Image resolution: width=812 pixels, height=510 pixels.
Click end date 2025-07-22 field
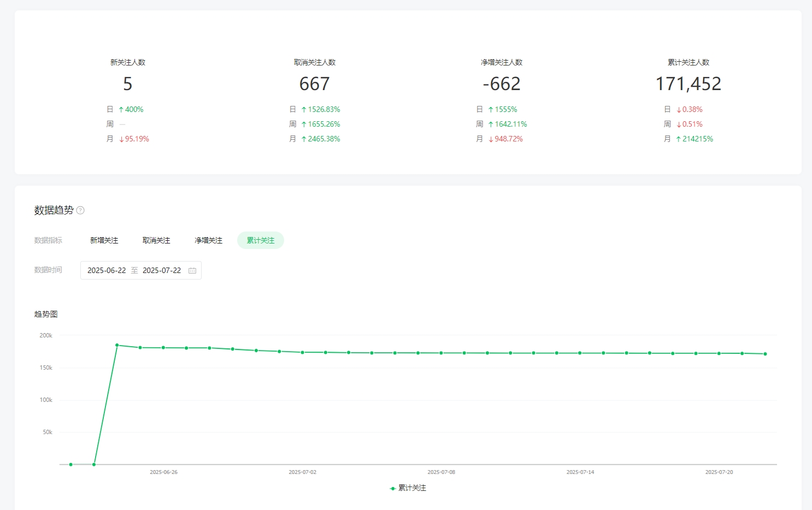[162, 270]
